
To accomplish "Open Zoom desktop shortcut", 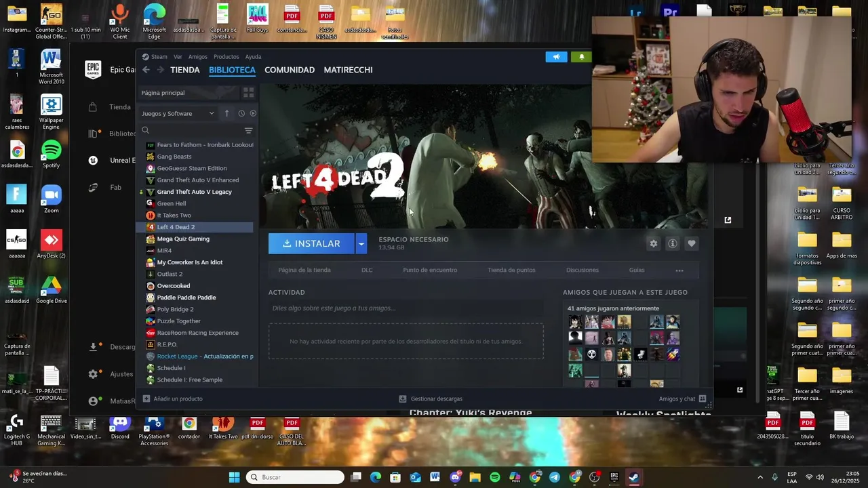I will point(51,199).
